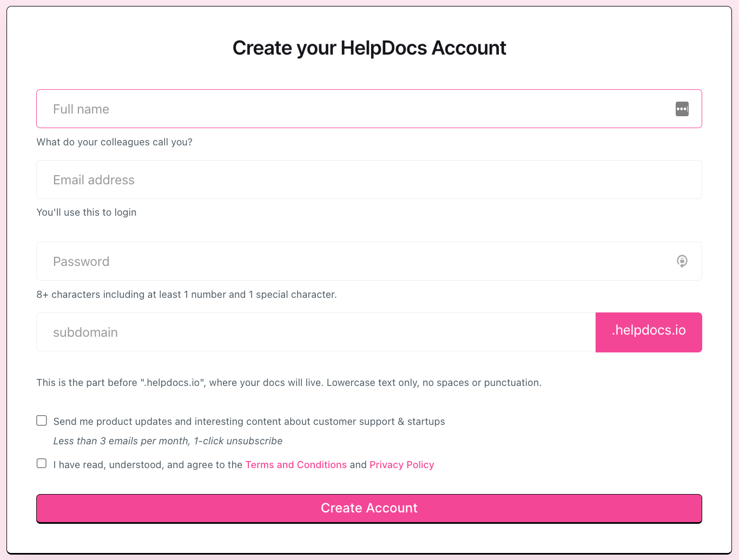Click the password generator icon in Password field
Image resolution: width=739 pixels, height=560 pixels.
click(682, 261)
